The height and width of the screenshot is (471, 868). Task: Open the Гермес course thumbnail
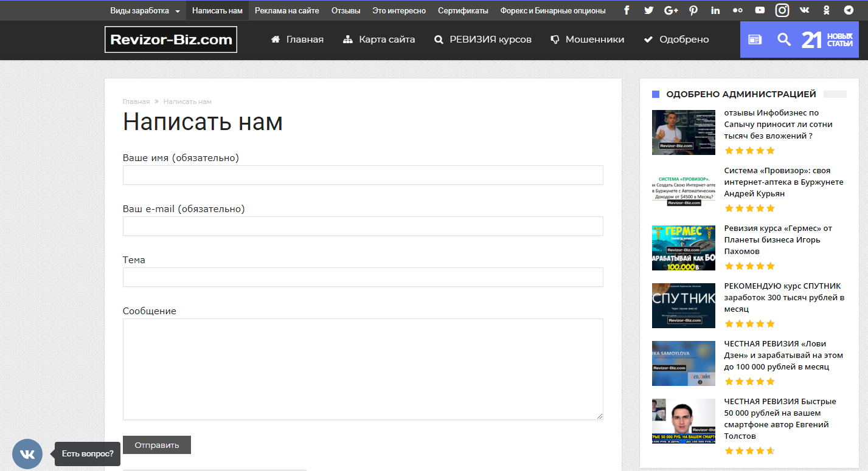[683, 248]
